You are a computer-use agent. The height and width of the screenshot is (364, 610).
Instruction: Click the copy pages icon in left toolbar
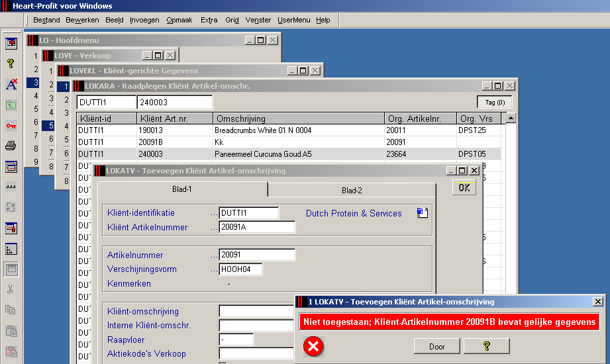click(x=11, y=310)
